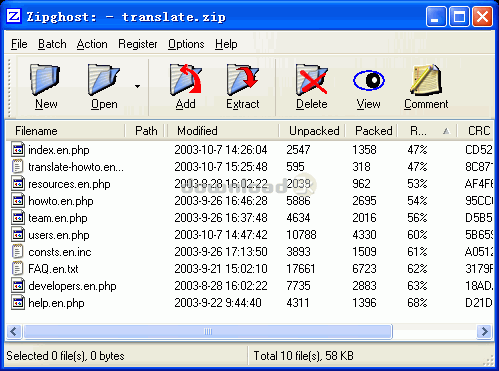This screenshot has height=371, width=499.
Task: Click the scroll left arrow button
Action: coord(14,332)
